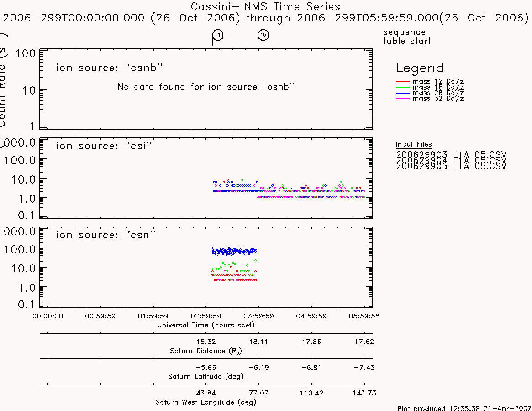Click Saturn Latitude value -6.19
Viewport: 532px width, 411px height.
tap(258, 368)
